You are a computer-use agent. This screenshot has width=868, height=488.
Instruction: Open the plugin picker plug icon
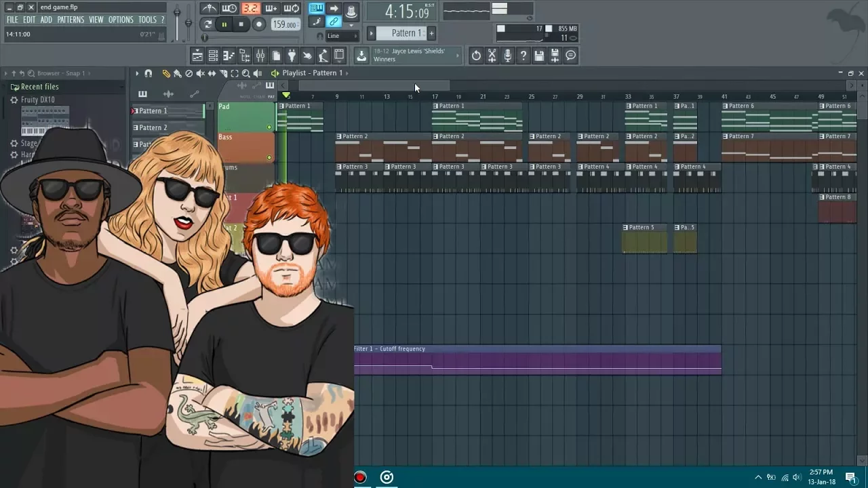[x=292, y=56]
